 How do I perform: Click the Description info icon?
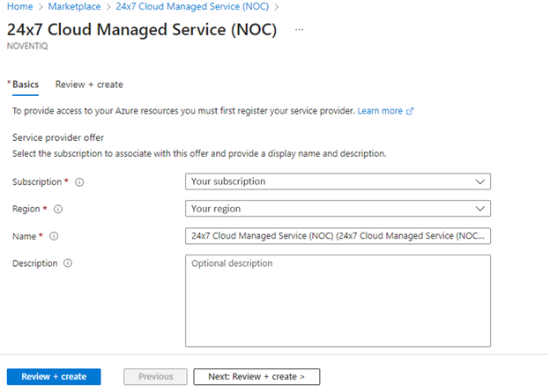pos(68,263)
